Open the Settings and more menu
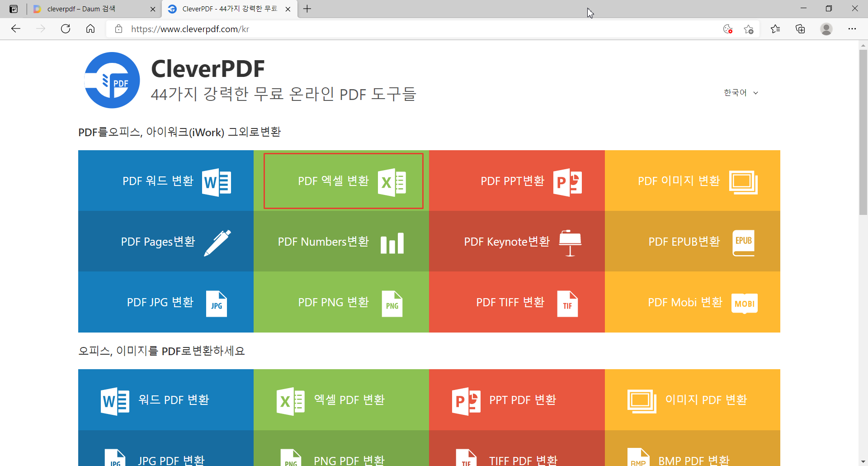The height and width of the screenshot is (466, 868). tap(852, 29)
